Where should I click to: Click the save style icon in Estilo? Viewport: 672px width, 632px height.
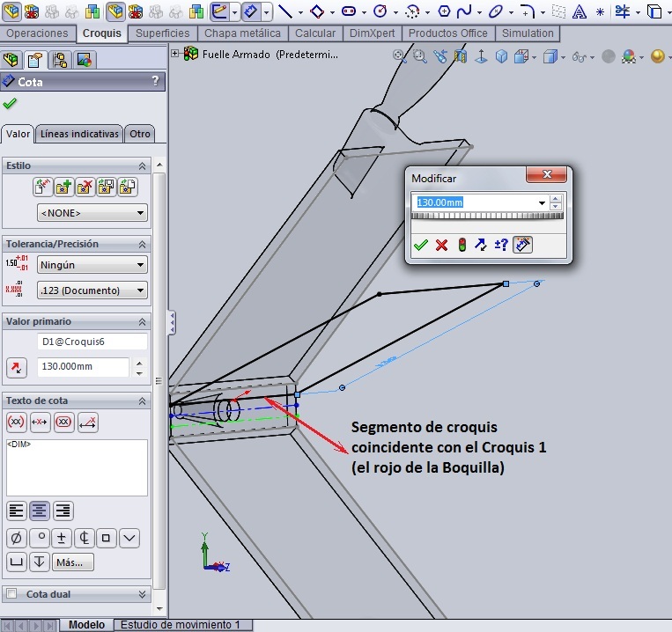(107, 187)
